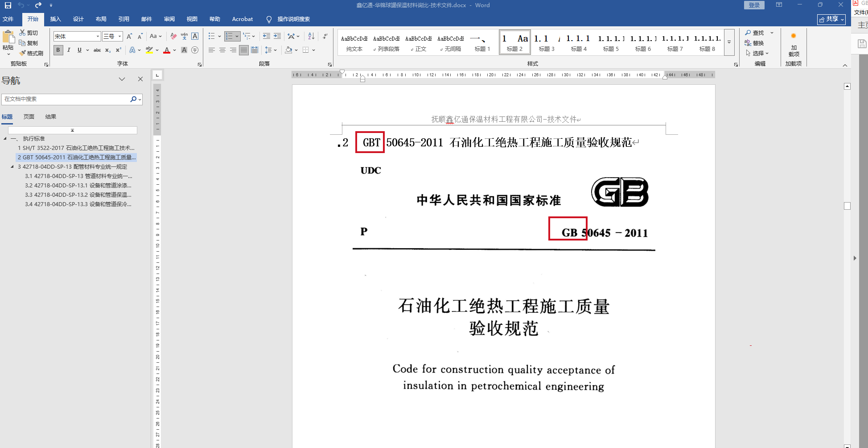Open the phonetic guide (wén) tool

click(184, 36)
